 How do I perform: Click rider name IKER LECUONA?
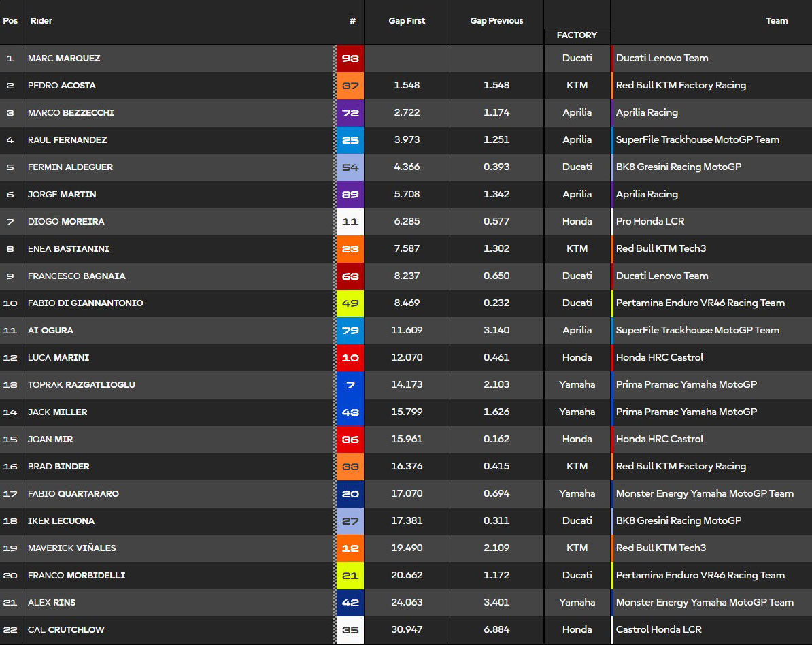61,520
